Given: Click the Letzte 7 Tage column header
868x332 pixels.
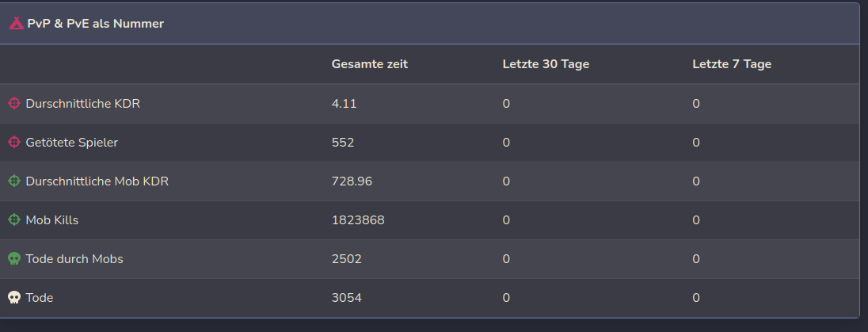Looking at the screenshot, I should coord(732,64).
